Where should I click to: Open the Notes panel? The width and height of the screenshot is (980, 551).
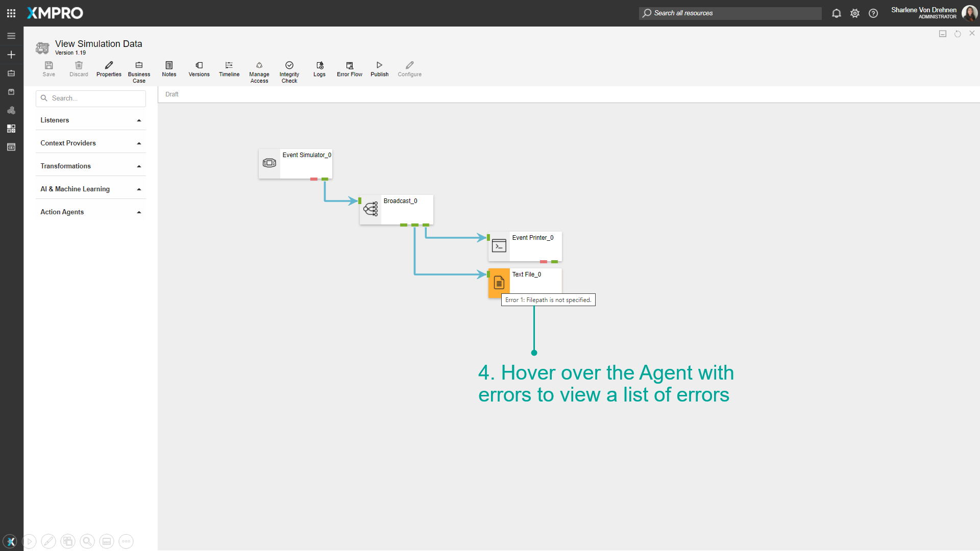click(x=169, y=66)
